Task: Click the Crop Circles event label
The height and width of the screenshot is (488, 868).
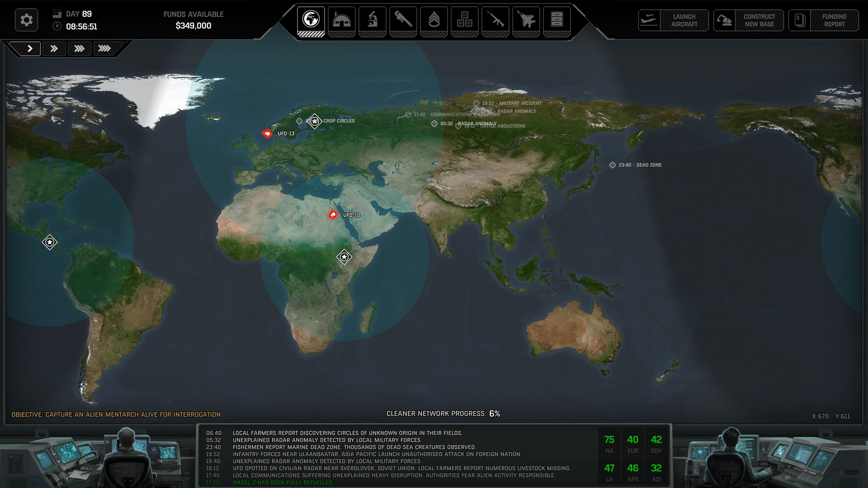Action: (x=339, y=121)
